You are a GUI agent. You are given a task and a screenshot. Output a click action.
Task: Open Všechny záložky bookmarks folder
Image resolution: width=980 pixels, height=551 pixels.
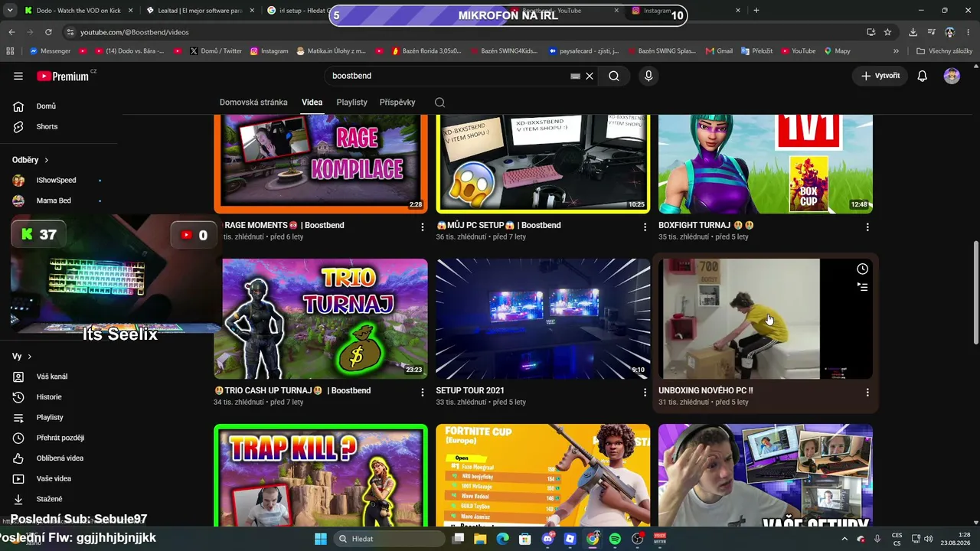coord(944,51)
